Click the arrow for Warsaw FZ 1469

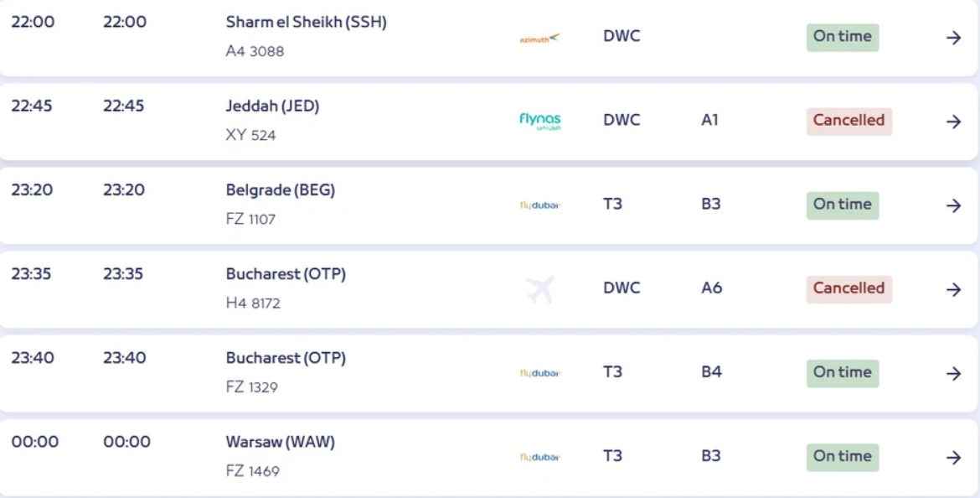(x=953, y=457)
